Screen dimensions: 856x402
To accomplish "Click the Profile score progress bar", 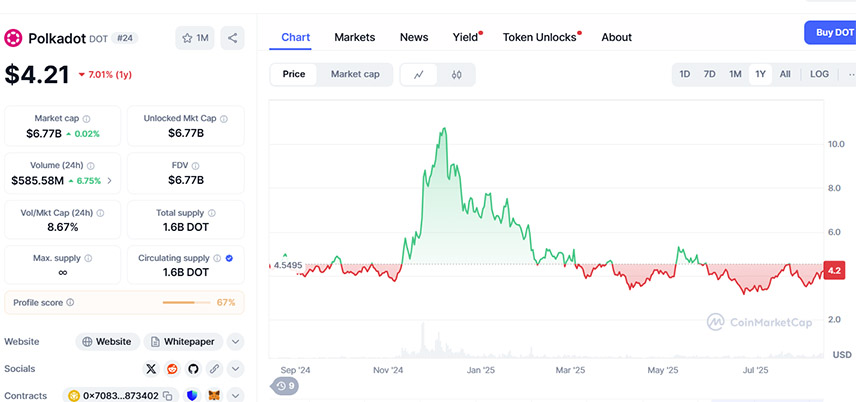I will click(186, 303).
